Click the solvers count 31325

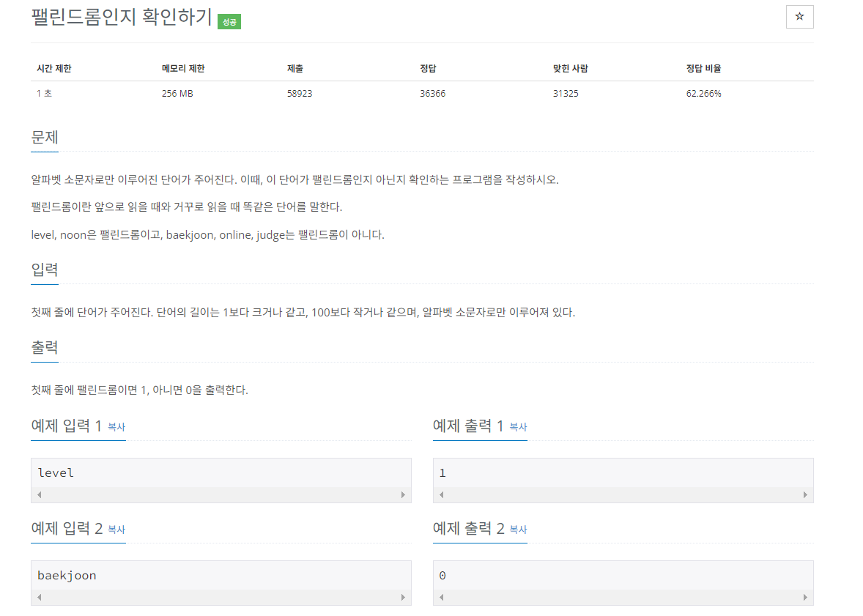pyautogui.click(x=566, y=94)
